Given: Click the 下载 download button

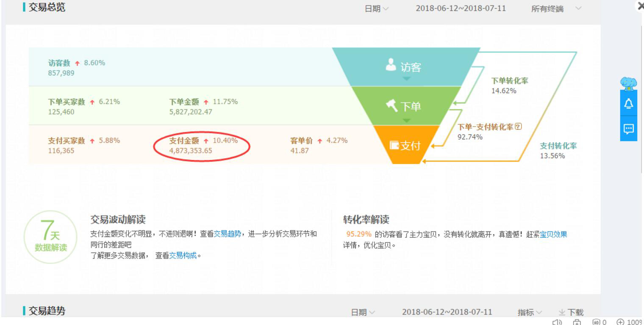Looking at the screenshot, I should pyautogui.click(x=572, y=311).
